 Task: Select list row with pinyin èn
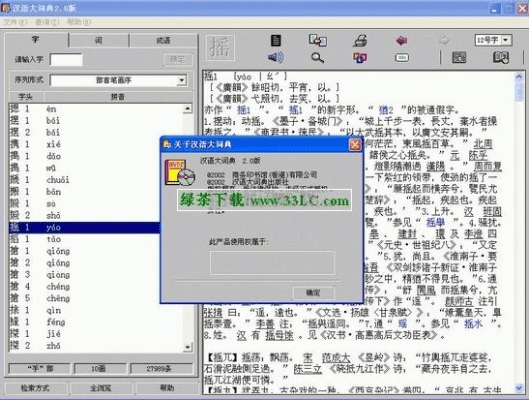96,109
